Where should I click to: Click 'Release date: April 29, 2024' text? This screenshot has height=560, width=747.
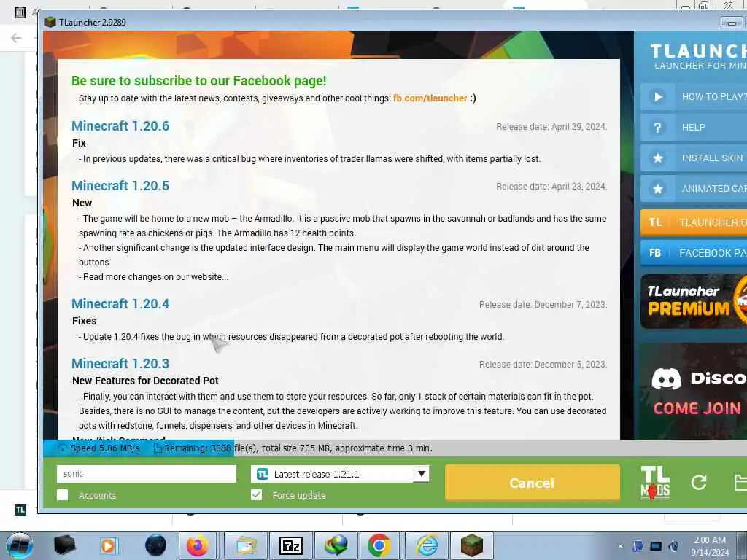coord(551,127)
